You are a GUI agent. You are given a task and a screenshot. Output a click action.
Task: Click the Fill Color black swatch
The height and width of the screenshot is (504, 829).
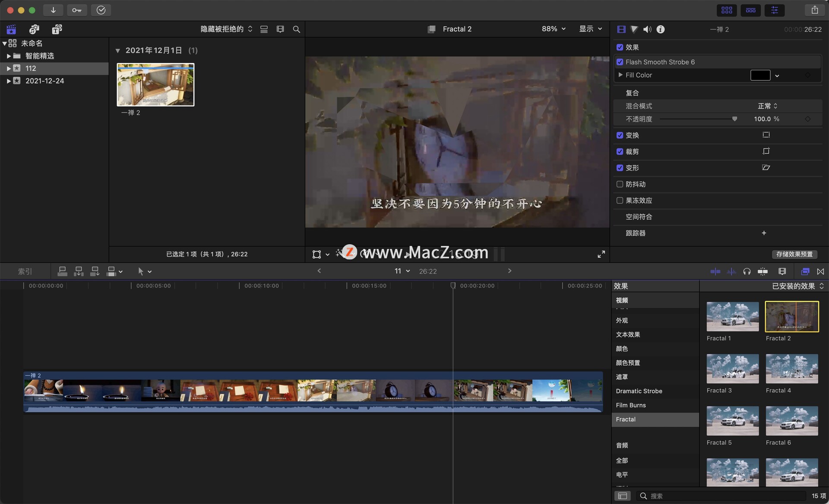(760, 75)
